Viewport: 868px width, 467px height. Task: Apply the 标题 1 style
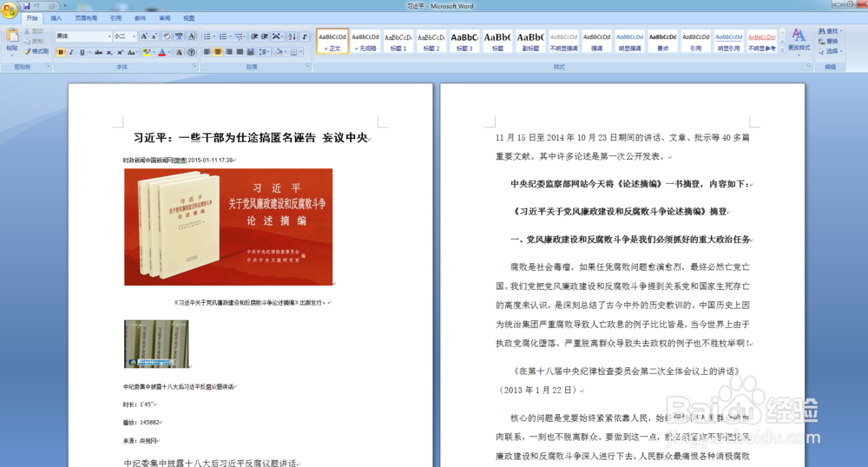click(x=398, y=42)
